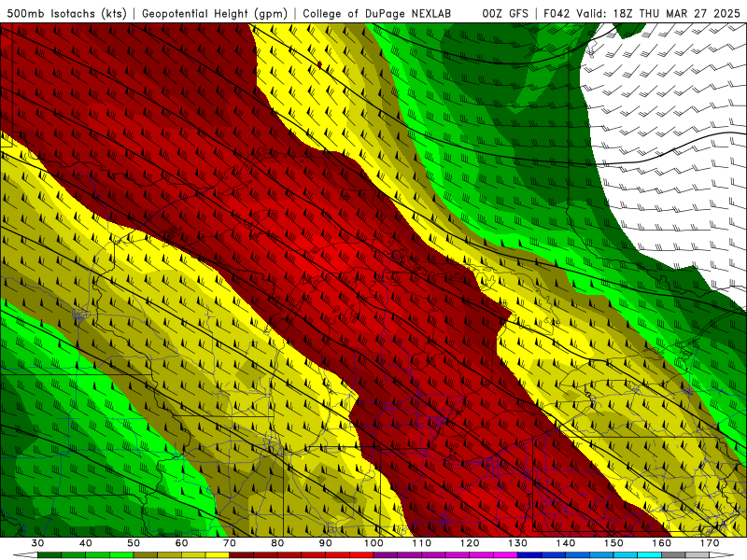Click the '500mb Isotachs (kts)' title text
Image resolution: width=747 pixels, height=560 pixels.
click(x=66, y=13)
